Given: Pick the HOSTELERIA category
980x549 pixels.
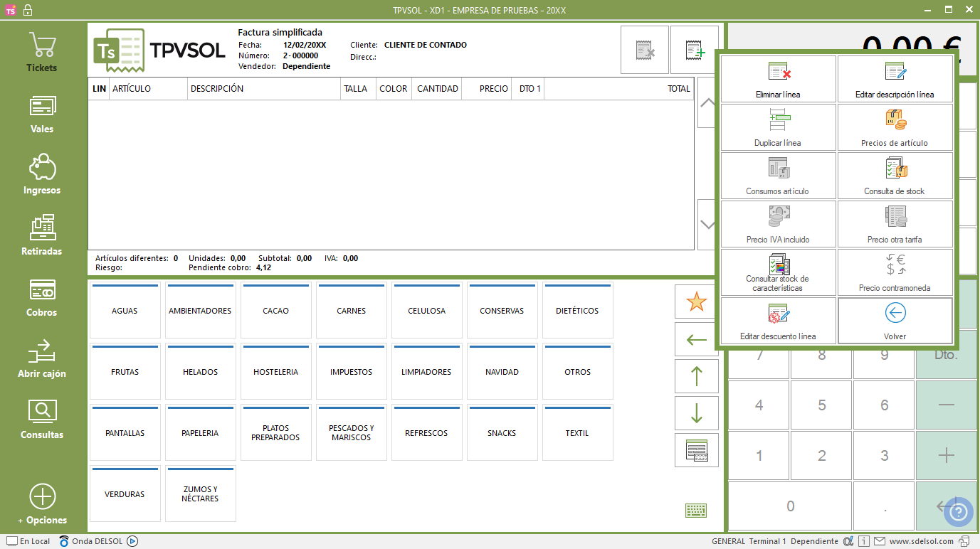Looking at the screenshot, I should point(275,372).
